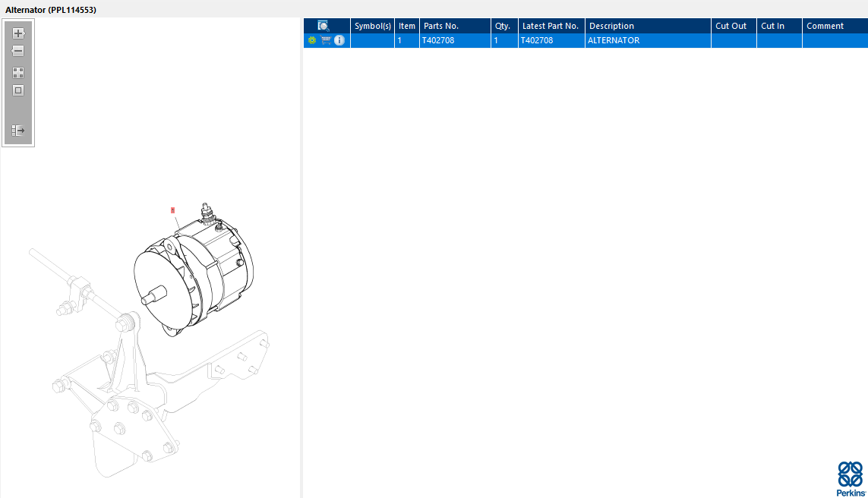The image size is (868, 498).
Task: Click the magnifier search icon in table header
Action: (324, 26)
